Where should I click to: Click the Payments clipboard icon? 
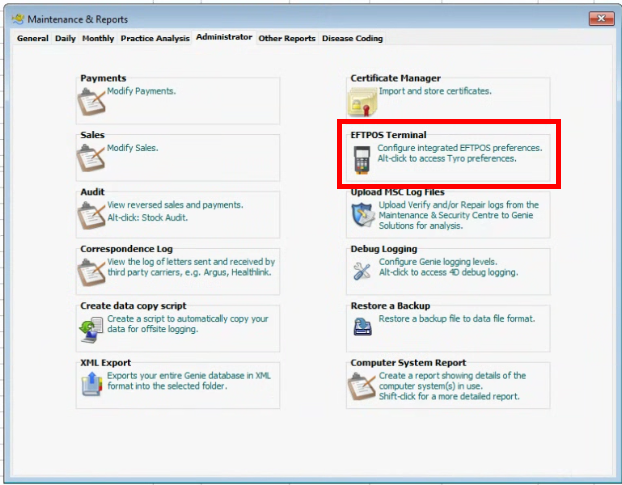click(x=91, y=101)
